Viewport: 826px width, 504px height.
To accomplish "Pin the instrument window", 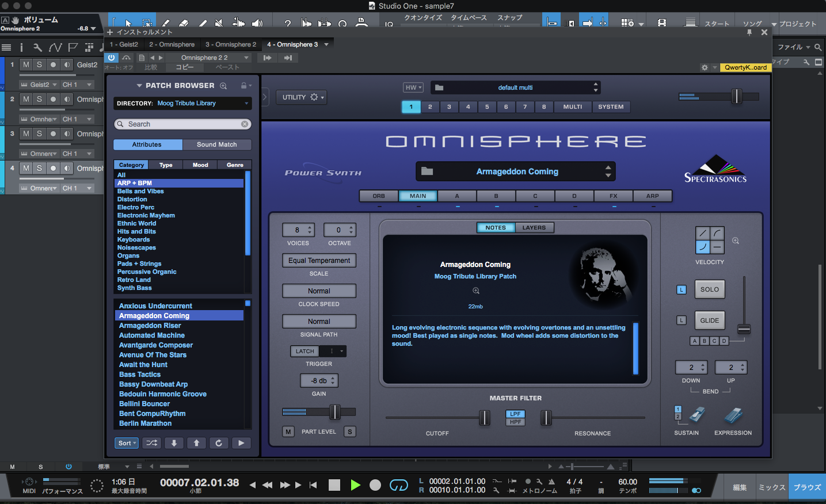I will [749, 33].
